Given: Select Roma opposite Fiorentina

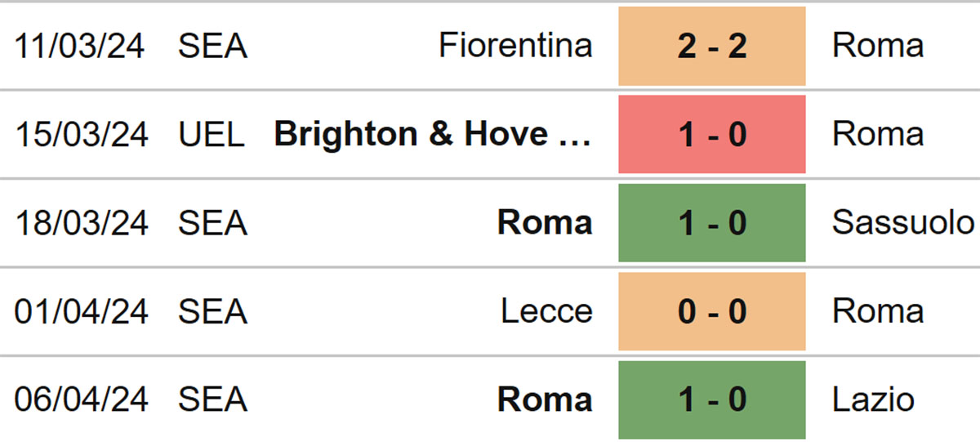Looking at the screenshot, I should pyautogui.click(x=878, y=46).
